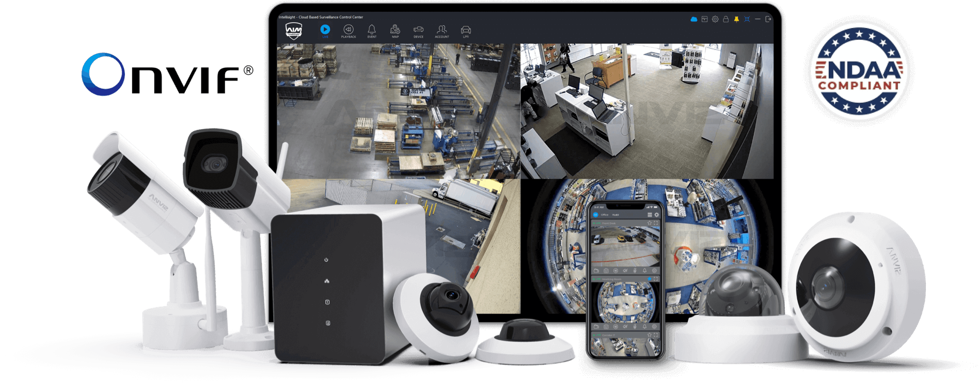980x384 pixels.
Task: Tap Meeting Room fisheye video on phone
Action: (x=625, y=302)
